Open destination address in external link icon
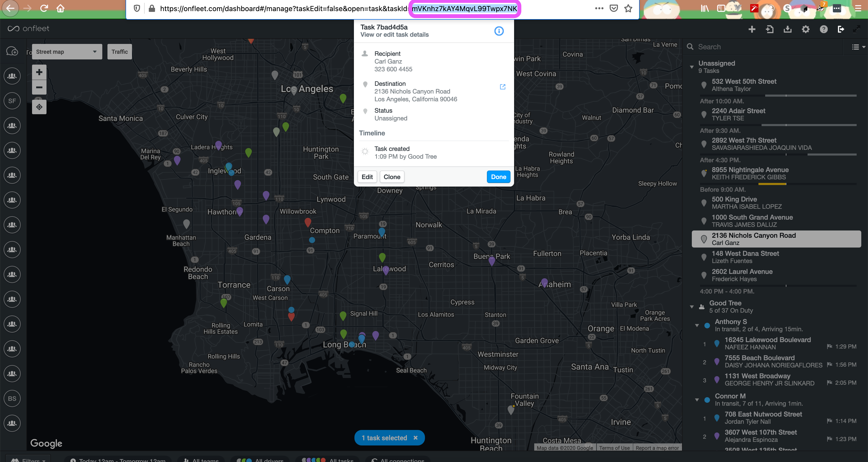This screenshot has width=868, height=462. coord(502,87)
